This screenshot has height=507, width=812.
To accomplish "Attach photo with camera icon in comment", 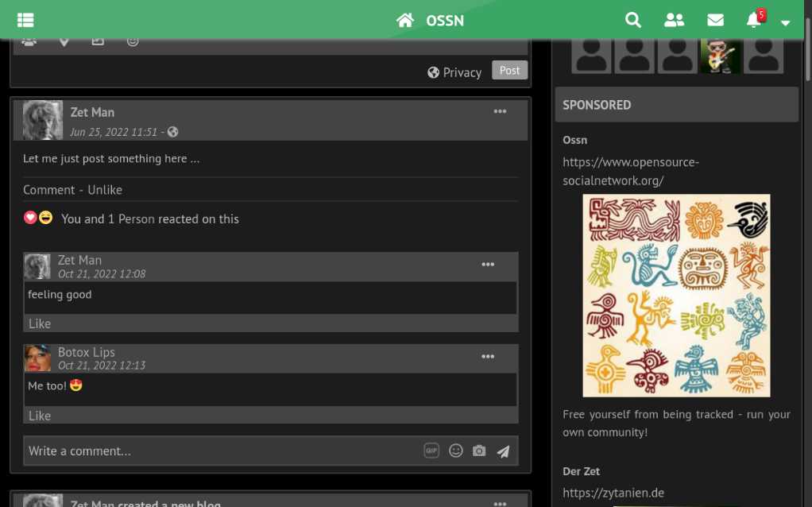I will pos(479,451).
